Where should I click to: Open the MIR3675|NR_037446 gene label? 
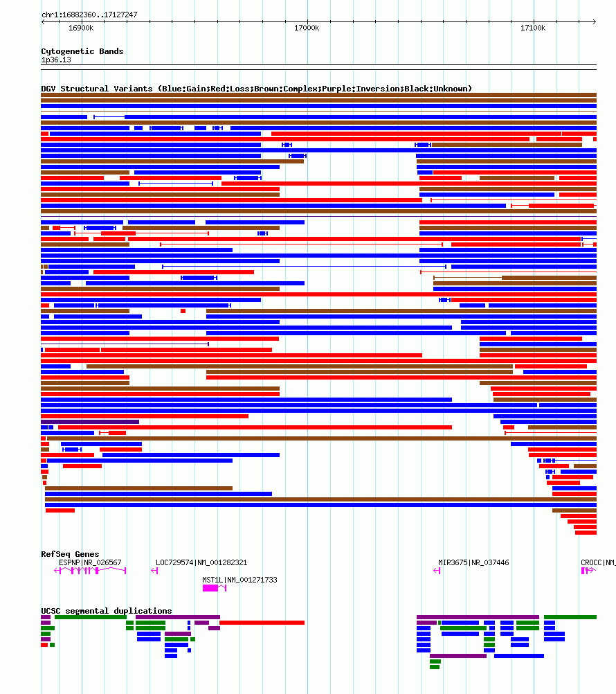tap(473, 562)
